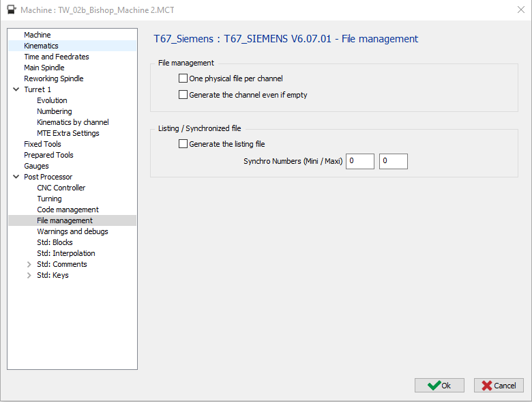This screenshot has height=402, width=532.
Task: Collapse the Turret 1 tree node
Action: [x=16, y=89]
